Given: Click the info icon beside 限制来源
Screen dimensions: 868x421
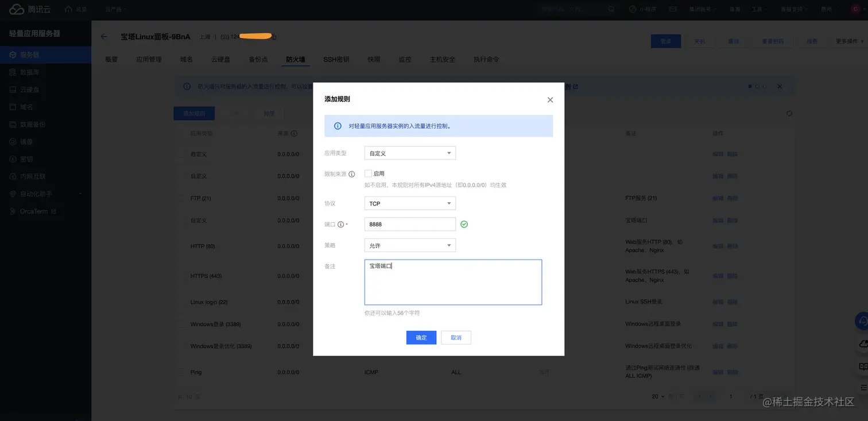Looking at the screenshot, I should coord(352,174).
